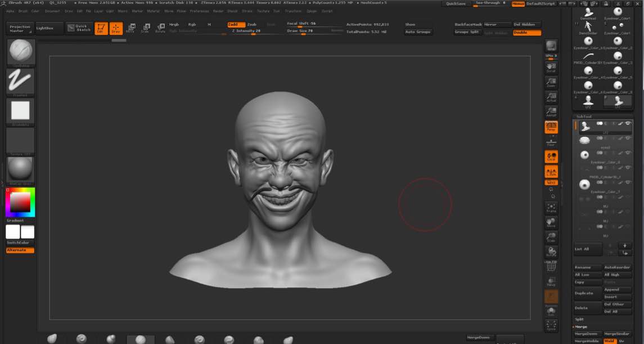Click Duplicate subtool button
Viewport: 644px width, 344px height.
pyautogui.click(x=588, y=293)
